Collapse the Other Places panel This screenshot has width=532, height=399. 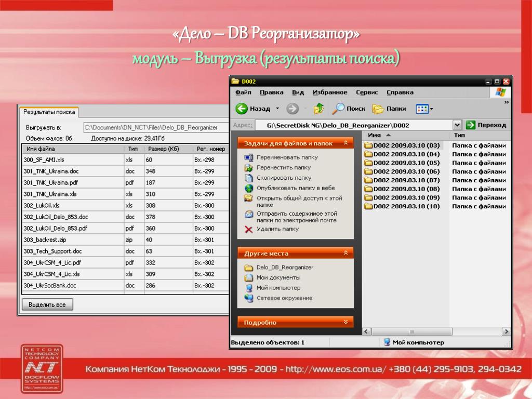[x=345, y=253]
